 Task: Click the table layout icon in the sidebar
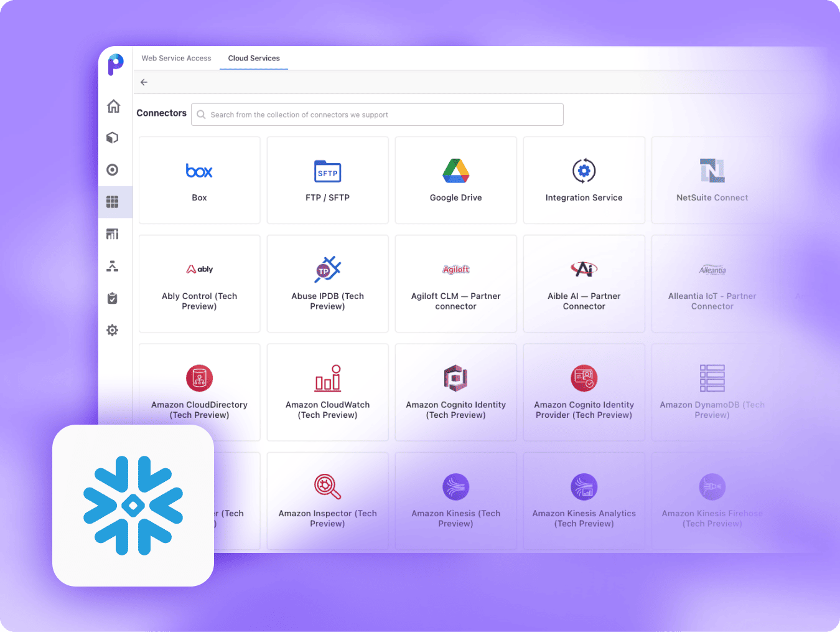click(113, 234)
